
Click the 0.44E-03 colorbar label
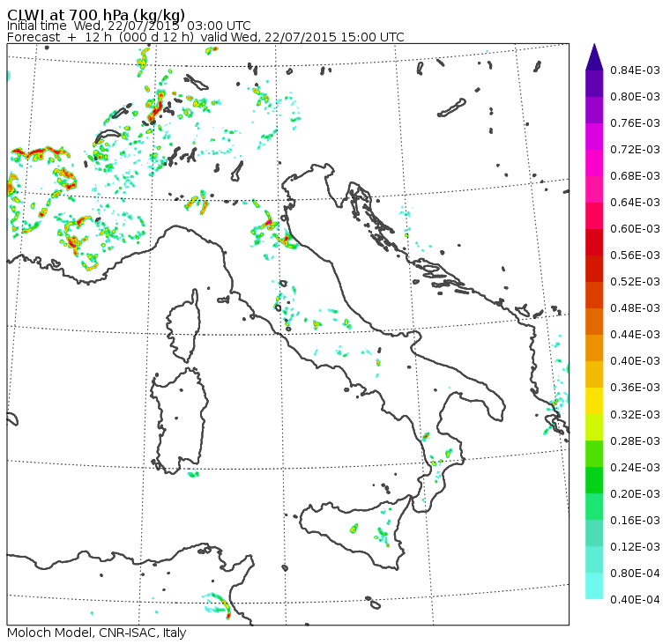pos(635,335)
